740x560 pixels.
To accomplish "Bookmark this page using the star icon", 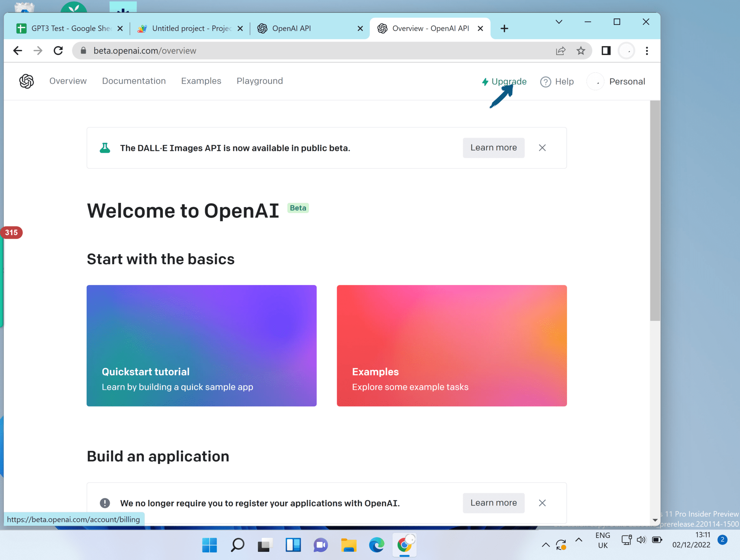I will tap(580, 51).
